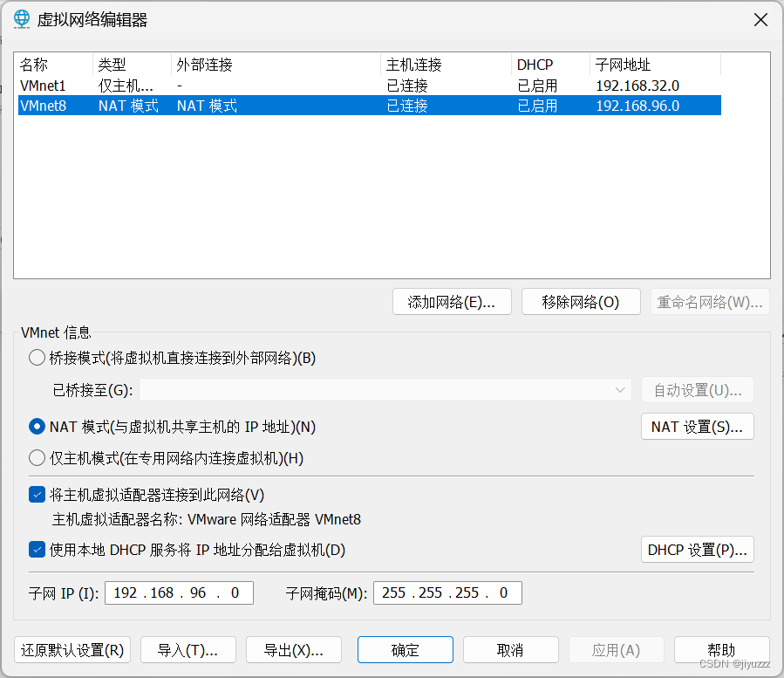The height and width of the screenshot is (678, 784).
Task: Toggle 将主机虚拟适配器连接到此网络 checkbox
Action: point(37,495)
